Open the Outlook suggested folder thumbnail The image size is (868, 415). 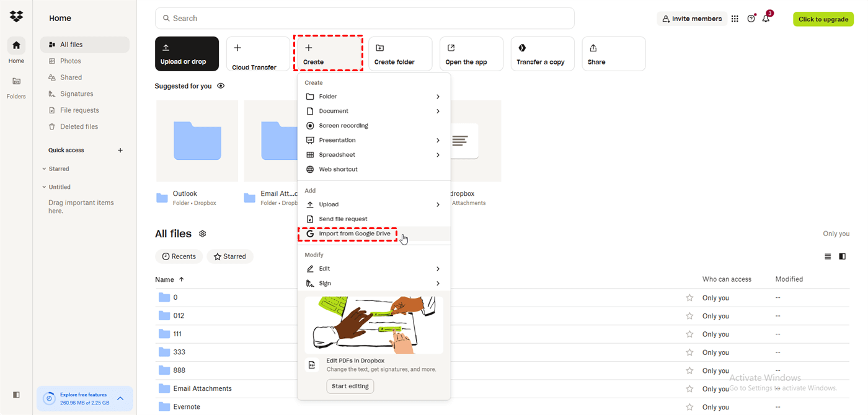coord(197,141)
